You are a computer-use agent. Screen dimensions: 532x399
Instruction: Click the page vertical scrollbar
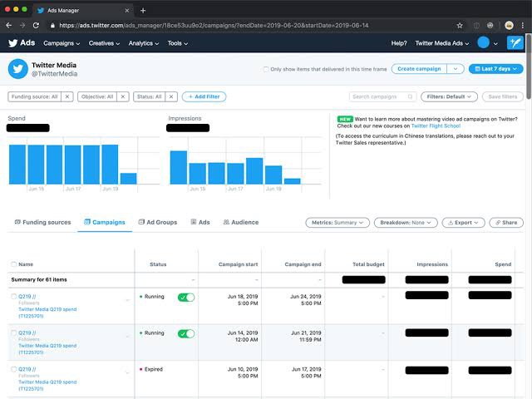click(529, 66)
